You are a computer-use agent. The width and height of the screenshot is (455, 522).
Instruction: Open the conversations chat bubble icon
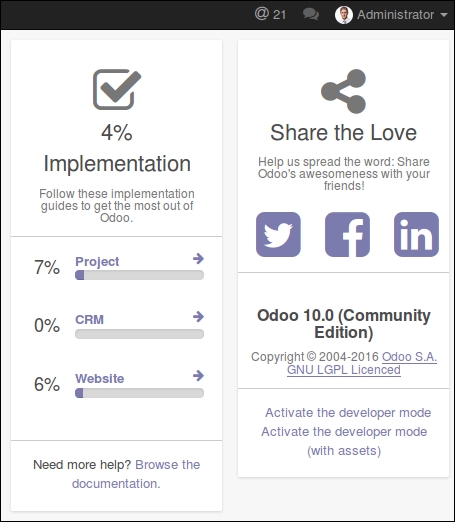pyautogui.click(x=311, y=15)
